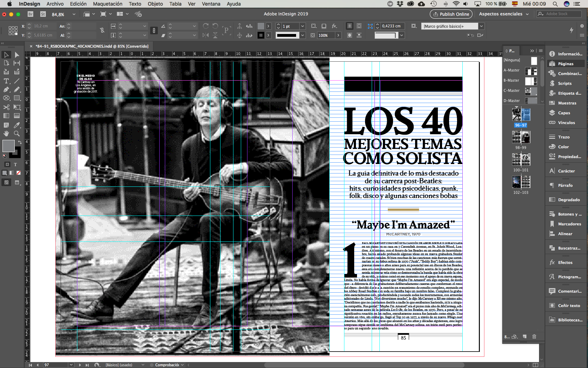
Task: Select the Selection tool arrow
Action: point(6,55)
